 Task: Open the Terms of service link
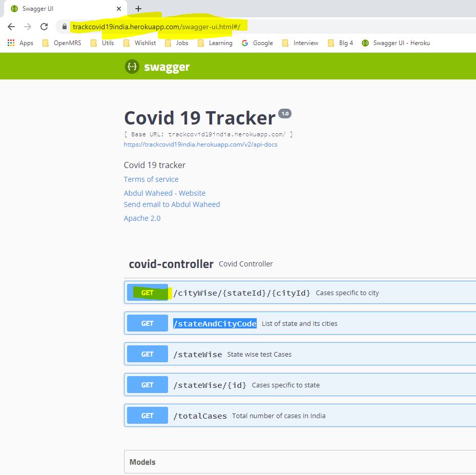click(151, 179)
